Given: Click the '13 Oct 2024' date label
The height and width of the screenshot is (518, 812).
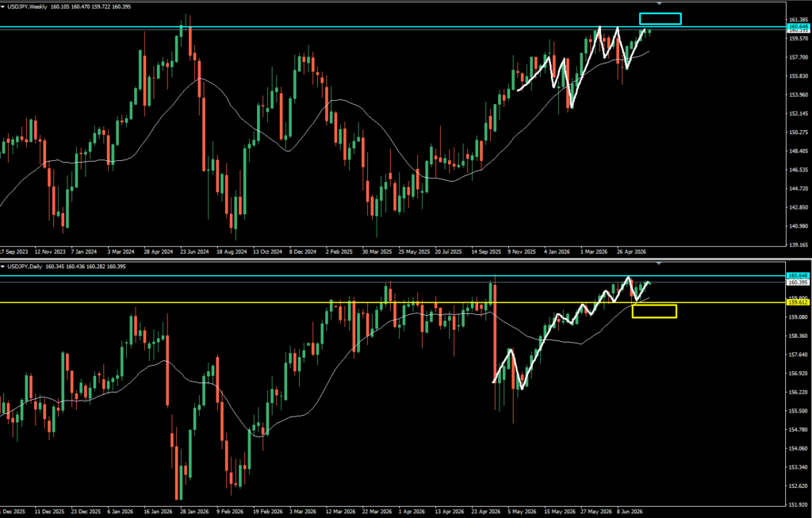Looking at the screenshot, I should (267, 251).
